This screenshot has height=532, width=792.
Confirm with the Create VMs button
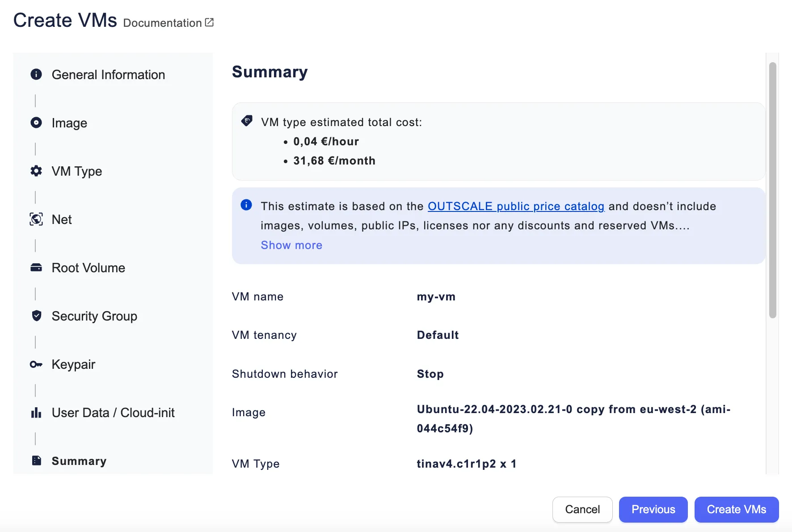coord(736,509)
